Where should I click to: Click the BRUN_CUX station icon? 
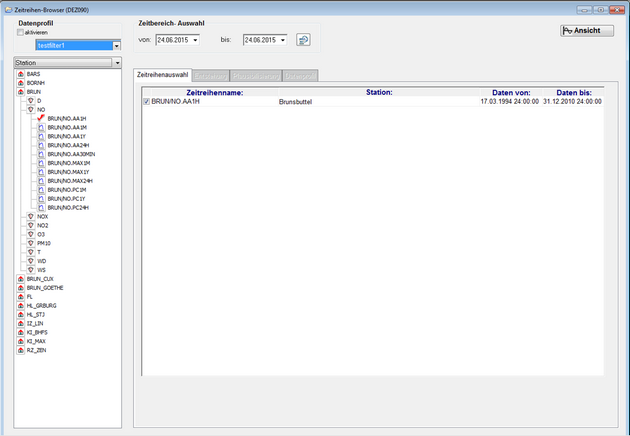[x=21, y=279]
